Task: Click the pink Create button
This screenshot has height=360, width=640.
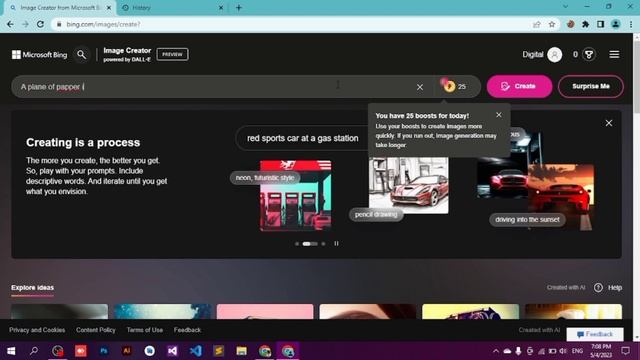Action: point(519,86)
